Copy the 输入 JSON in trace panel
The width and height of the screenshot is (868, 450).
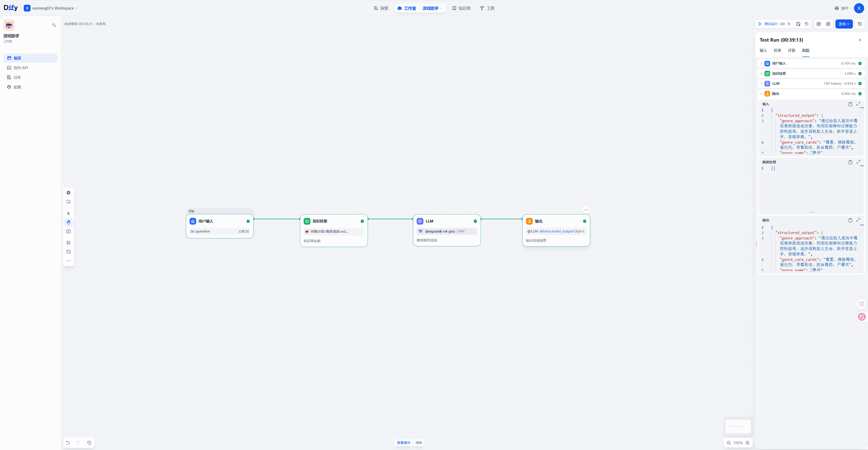tap(850, 104)
